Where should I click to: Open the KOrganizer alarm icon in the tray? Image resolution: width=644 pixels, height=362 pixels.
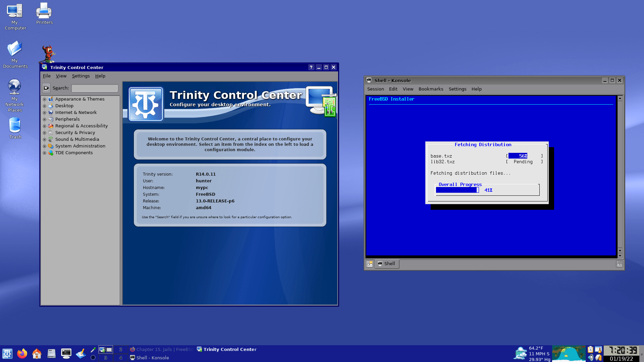[598, 350]
